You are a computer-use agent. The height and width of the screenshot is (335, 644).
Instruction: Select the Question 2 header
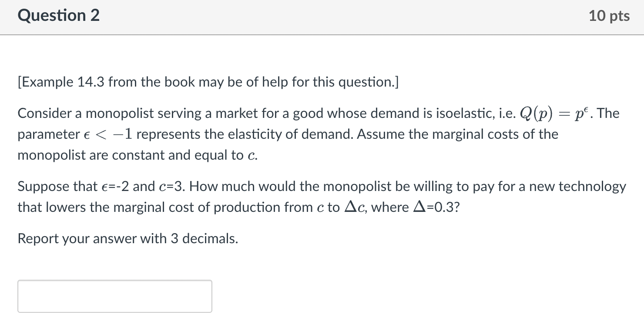click(x=58, y=15)
